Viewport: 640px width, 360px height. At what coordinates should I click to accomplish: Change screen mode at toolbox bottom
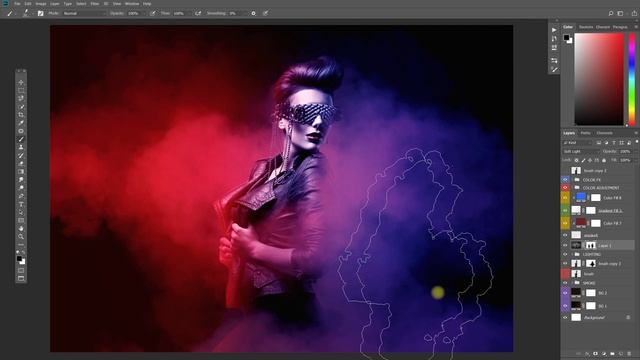click(21, 278)
